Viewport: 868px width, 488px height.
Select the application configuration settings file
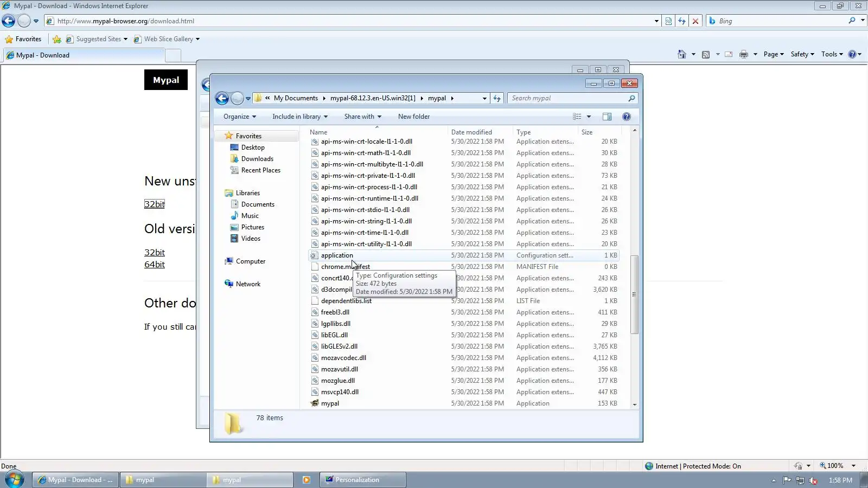coord(464,255)
